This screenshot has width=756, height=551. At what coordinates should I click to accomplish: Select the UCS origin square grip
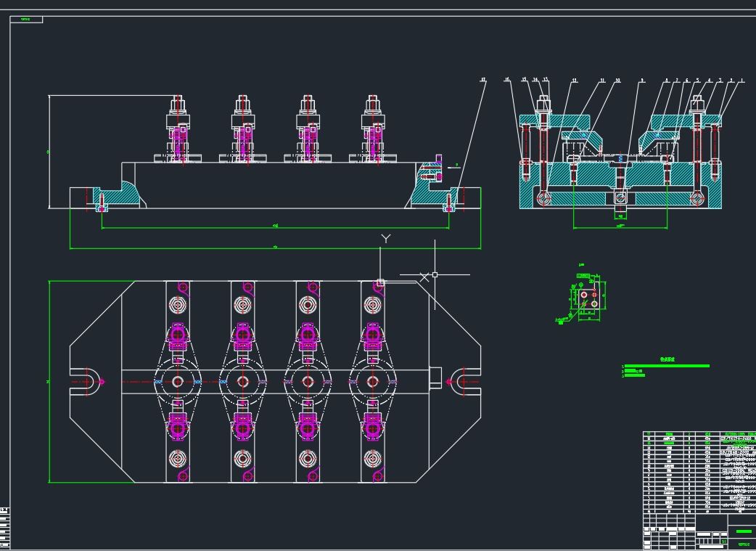click(x=380, y=283)
